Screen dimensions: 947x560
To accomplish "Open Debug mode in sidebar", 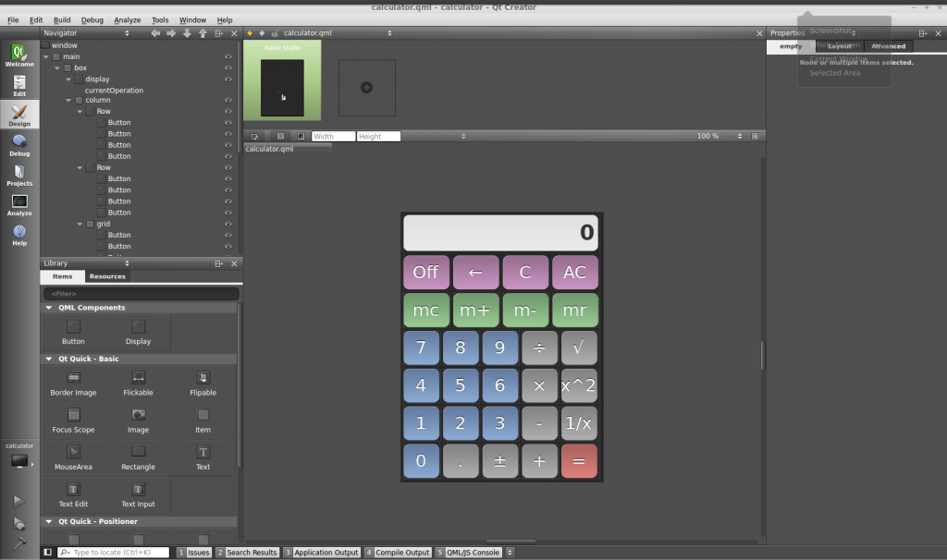I will [19, 145].
